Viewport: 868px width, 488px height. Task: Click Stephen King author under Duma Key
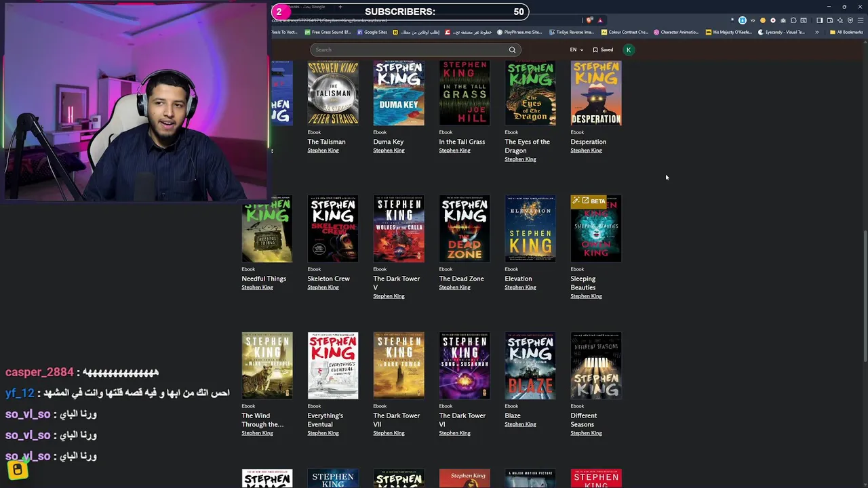click(x=389, y=150)
